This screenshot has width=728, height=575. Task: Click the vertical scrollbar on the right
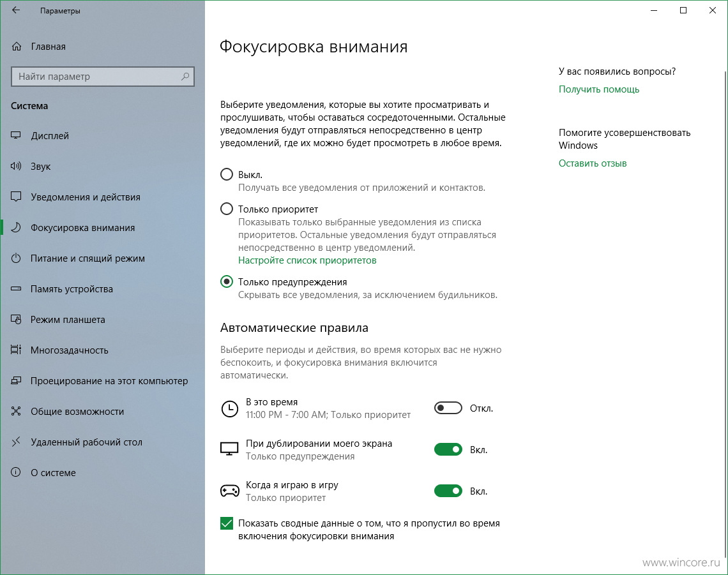[x=725, y=315]
